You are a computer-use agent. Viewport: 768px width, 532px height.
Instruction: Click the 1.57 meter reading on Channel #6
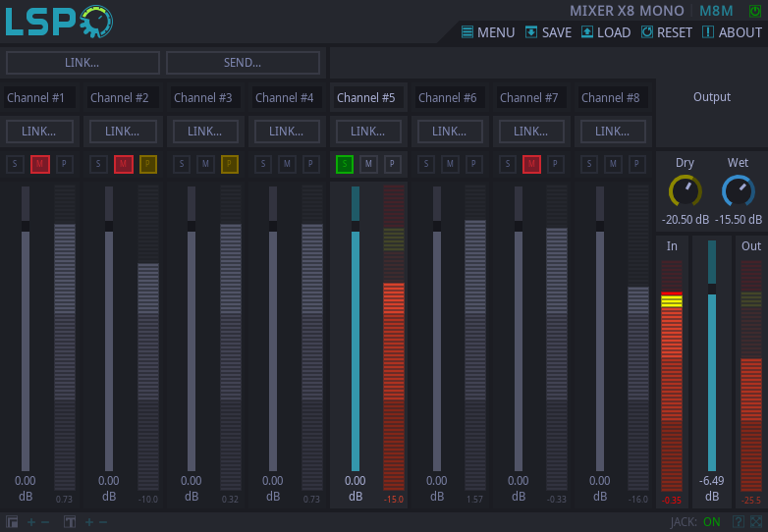(474, 500)
